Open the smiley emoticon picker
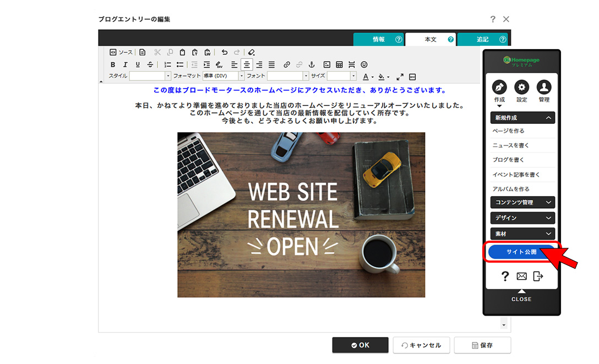599x364 pixels. click(364, 64)
